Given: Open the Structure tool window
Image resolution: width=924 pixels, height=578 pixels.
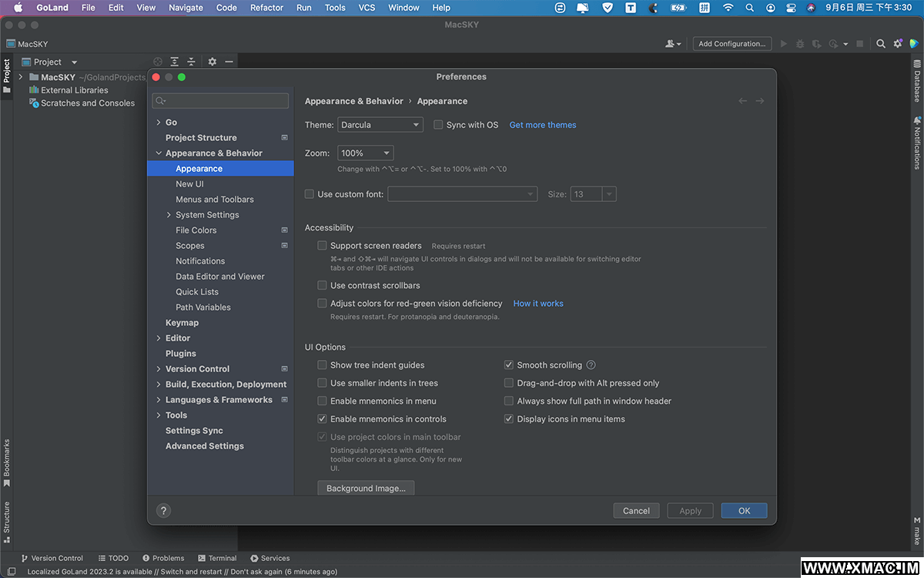Looking at the screenshot, I should (x=6, y=522).
